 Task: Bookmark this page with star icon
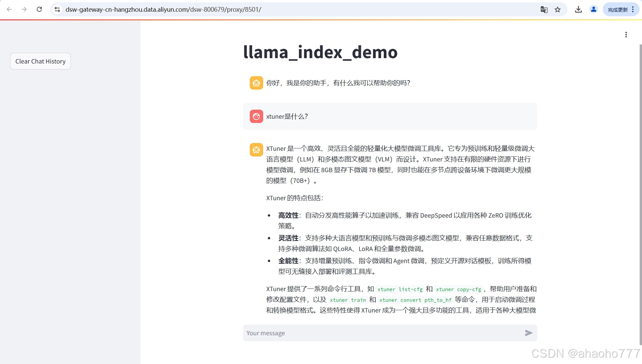pyautogui.click(x=557, y=9)
